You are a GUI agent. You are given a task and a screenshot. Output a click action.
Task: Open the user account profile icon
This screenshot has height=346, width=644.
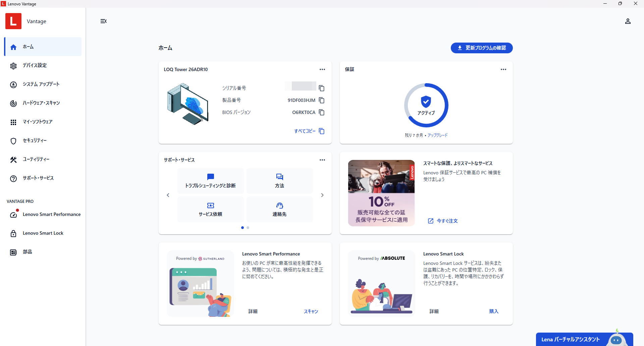[628, 21]
